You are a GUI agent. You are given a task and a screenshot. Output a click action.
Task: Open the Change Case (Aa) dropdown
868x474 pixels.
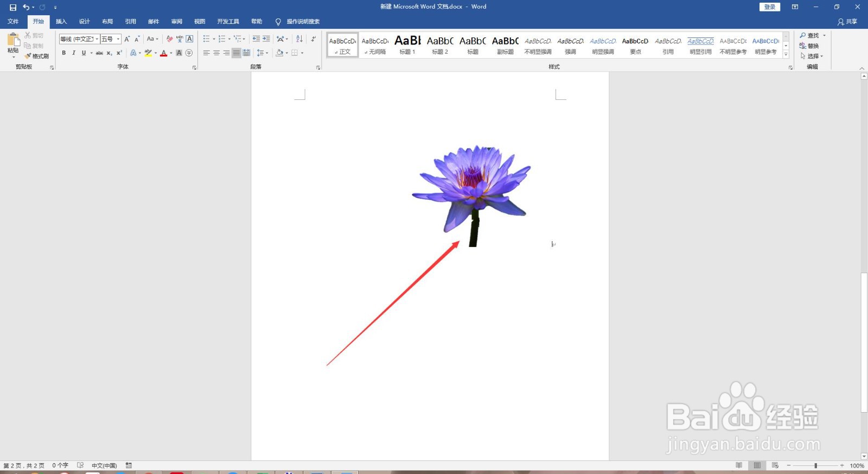pyautogui.click(x=152, y=39)
